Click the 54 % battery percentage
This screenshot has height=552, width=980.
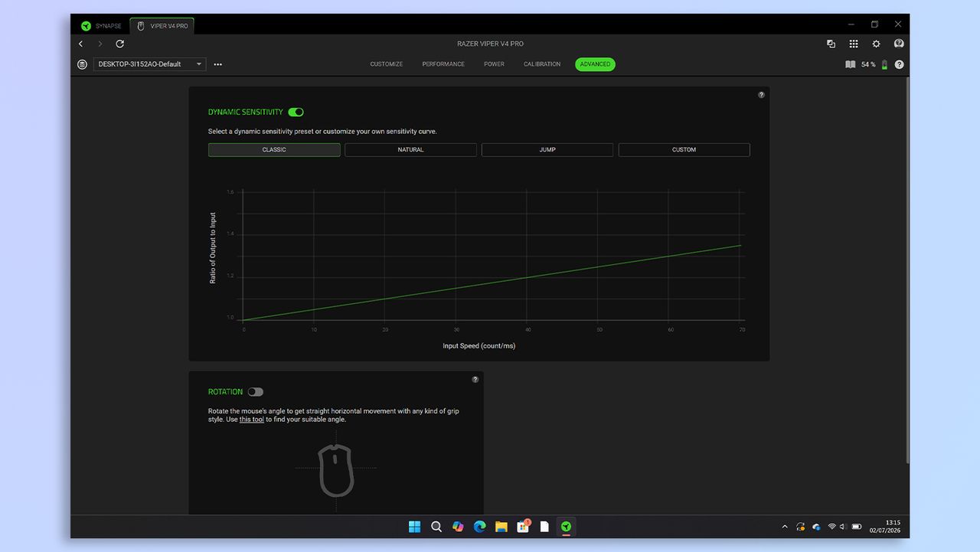pos(868,64)
